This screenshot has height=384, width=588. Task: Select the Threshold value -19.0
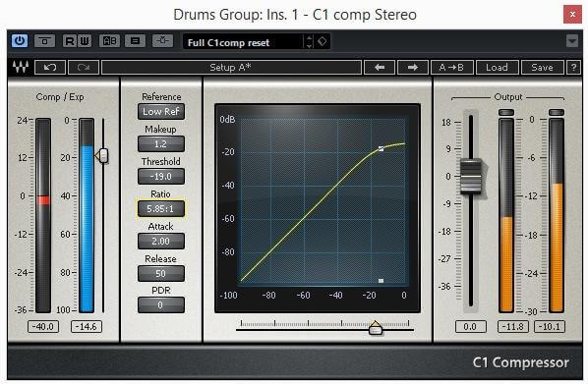(x=161, y=176)
